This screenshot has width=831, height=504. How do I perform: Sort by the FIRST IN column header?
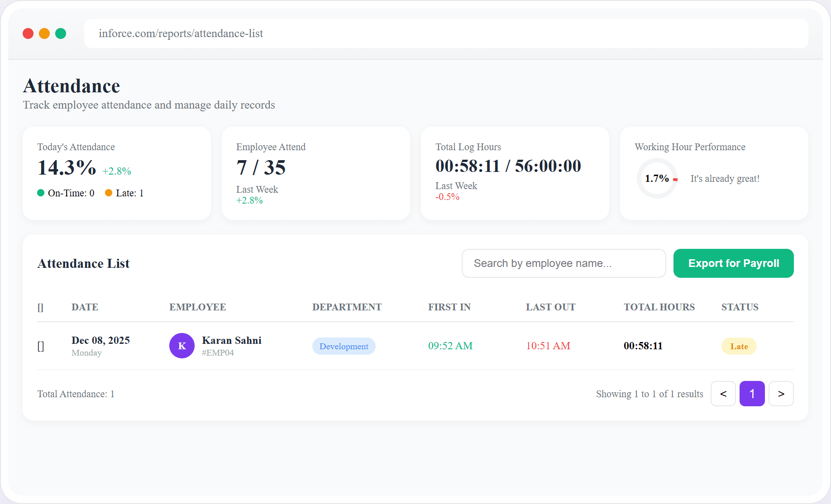click(449, 307)
